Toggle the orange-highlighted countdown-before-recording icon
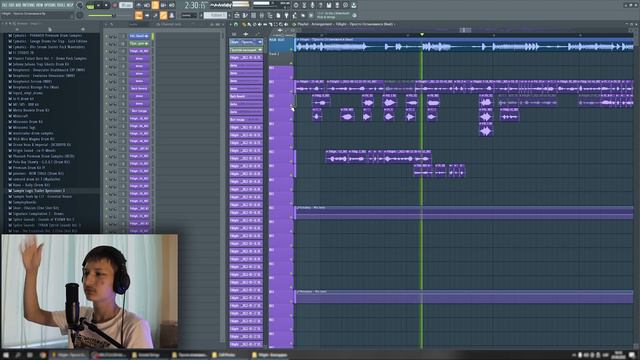The image size is (640, 360). coord(155,5)
